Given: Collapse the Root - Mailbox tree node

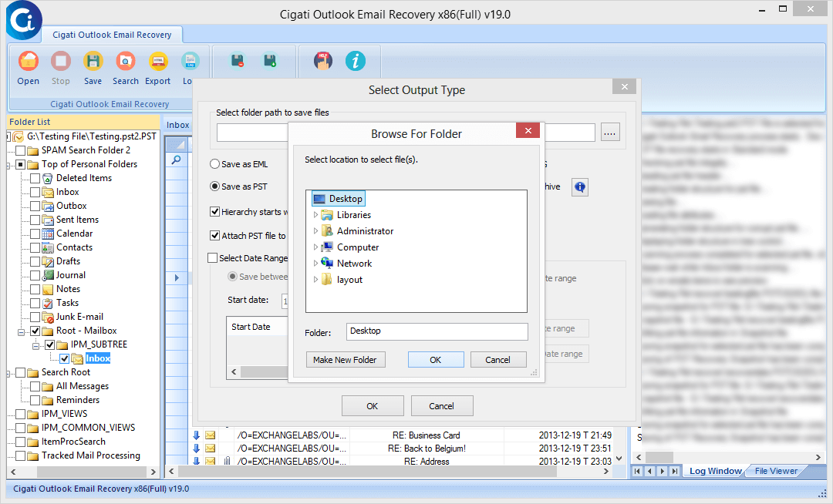Looking at the screenshot, I should click(x=22, y=333).
